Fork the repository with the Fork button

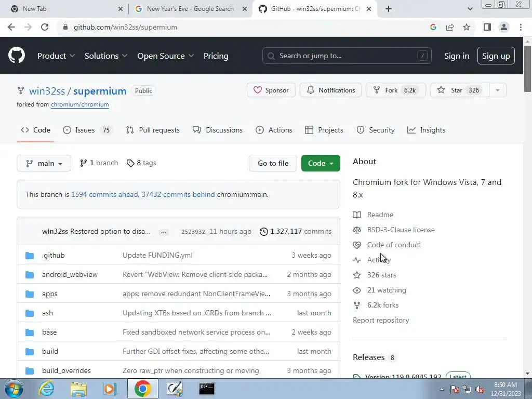395,90
